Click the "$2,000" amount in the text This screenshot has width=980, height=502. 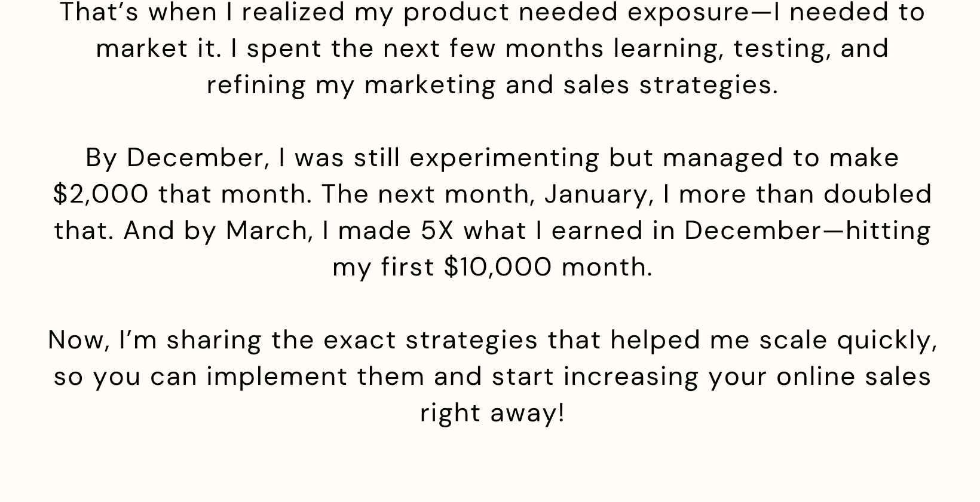point(101,194)
